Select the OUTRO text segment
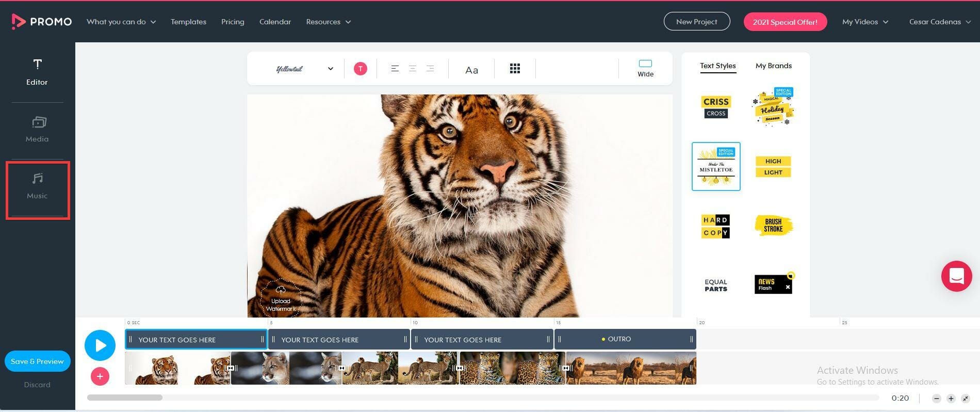The image size is (980, 412). [625, 339]
